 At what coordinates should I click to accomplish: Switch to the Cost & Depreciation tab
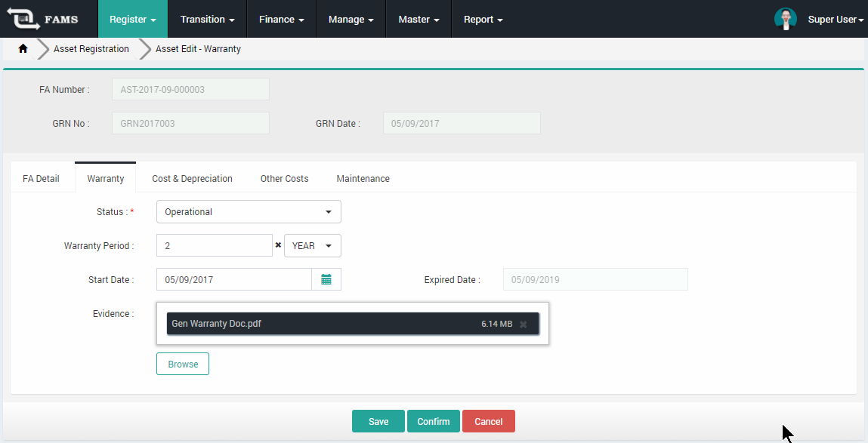192,178
